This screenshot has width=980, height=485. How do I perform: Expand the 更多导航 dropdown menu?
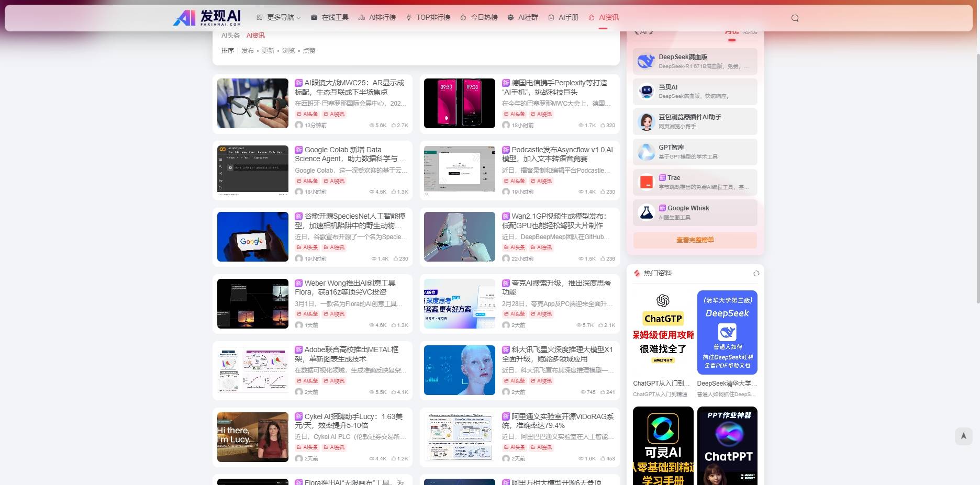point(278,17)
